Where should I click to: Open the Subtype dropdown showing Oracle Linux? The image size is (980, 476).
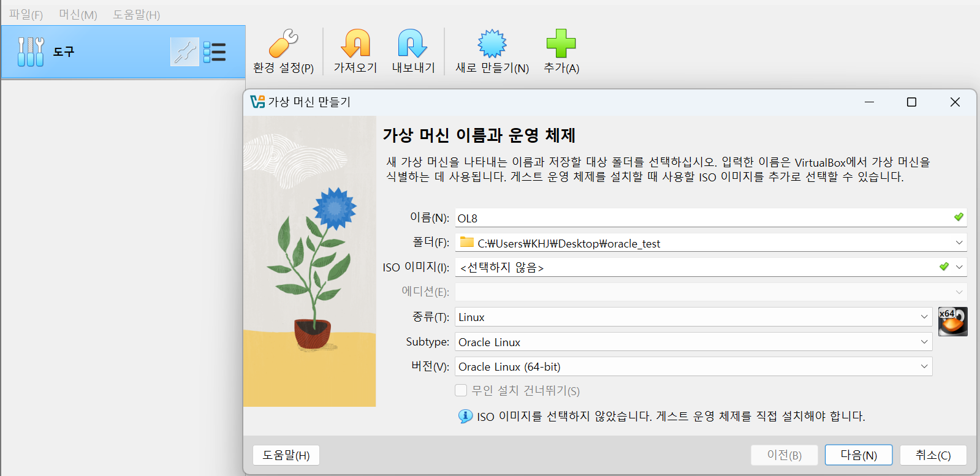694,342
